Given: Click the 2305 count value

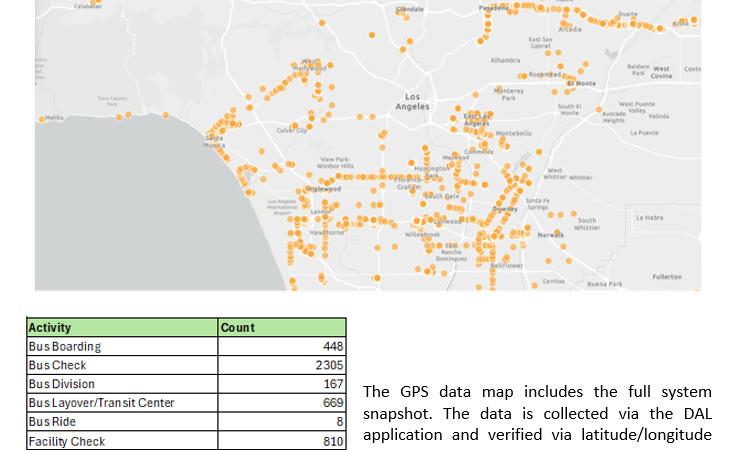Looking at the screenshot, I should point(329,365).
